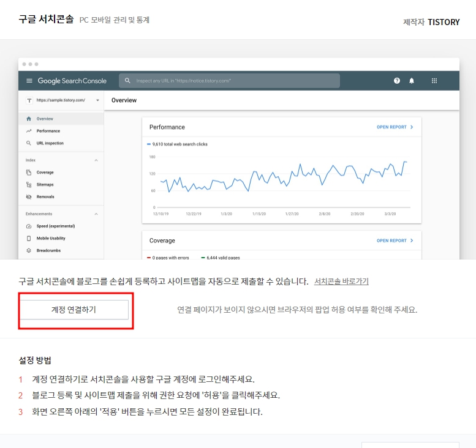Click the Index section label
The image size is (476, 448).
(31, 160)
